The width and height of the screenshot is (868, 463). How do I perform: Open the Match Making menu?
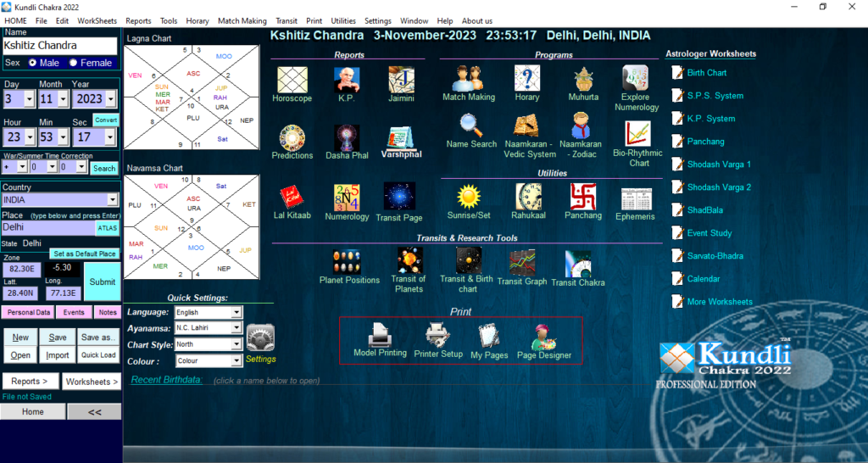pos(242,20)
